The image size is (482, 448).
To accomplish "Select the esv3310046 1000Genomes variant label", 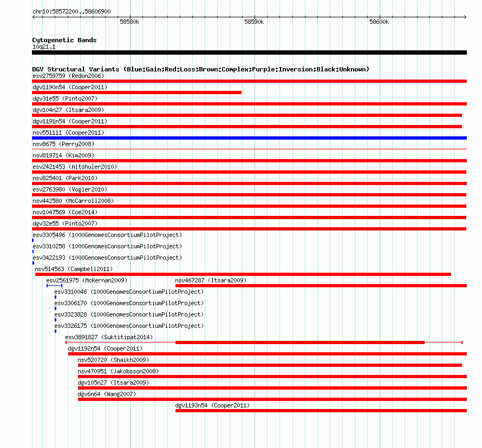I will pos(129,292).
